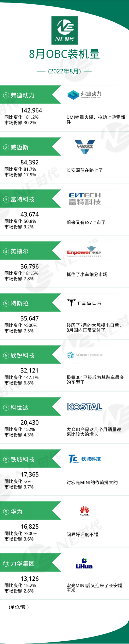Click the 142,964 installation figure
Viewport: 129px width, 644px height.
[31, 110]
